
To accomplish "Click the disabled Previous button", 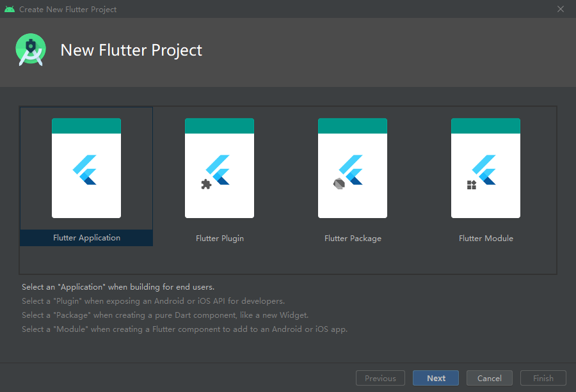I will pos(380,378).
